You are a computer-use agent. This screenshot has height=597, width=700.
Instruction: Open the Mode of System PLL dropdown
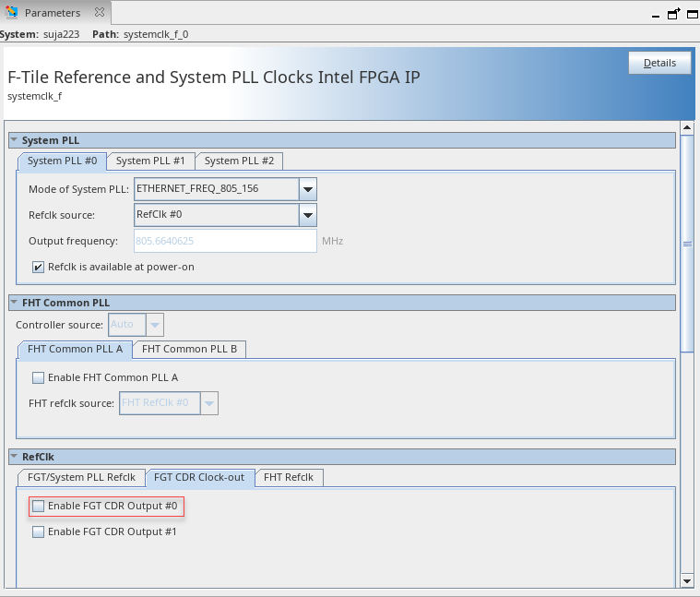[x=308, y=189]
